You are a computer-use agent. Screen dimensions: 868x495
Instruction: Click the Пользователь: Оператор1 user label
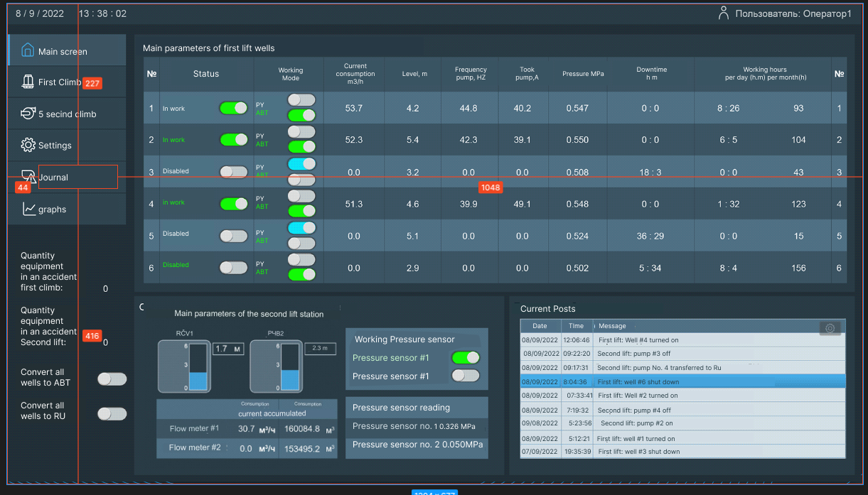(793, 13)
